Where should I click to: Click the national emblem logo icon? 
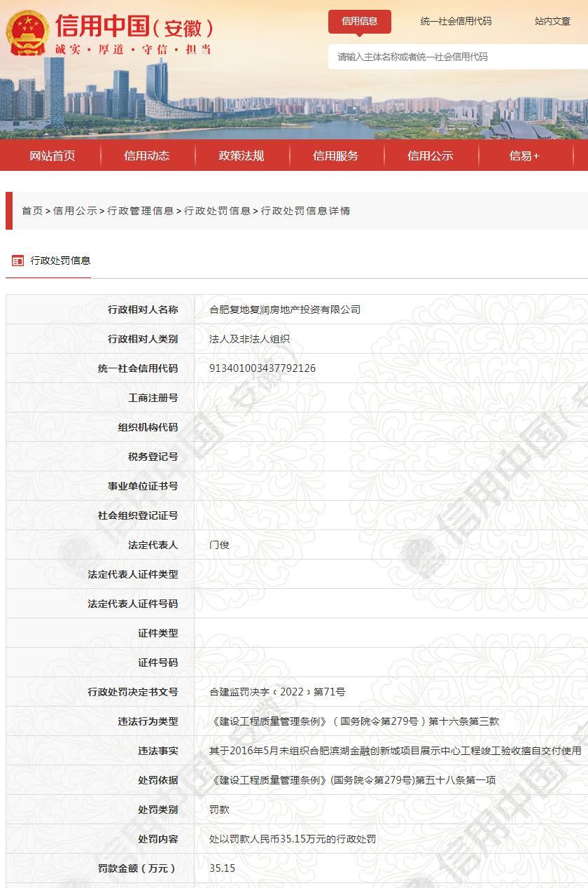(x=28, y=33)
